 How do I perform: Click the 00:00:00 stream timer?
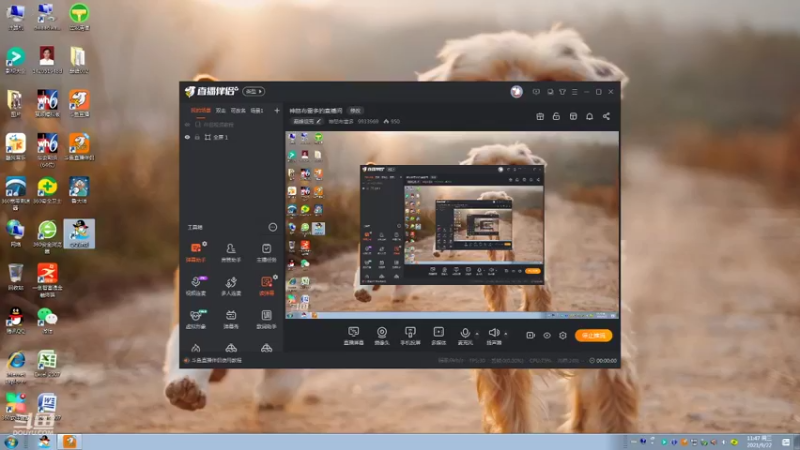tap(603, 361)
